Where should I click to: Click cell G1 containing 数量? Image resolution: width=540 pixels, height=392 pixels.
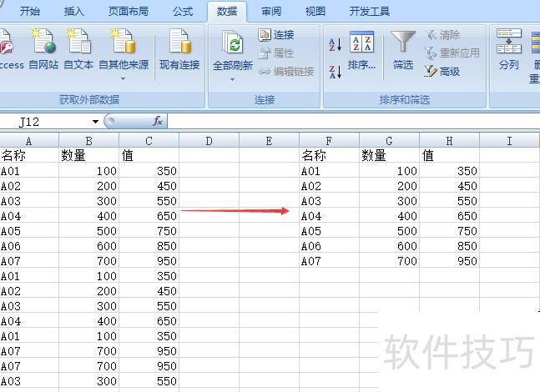click(x=389, y=156)
